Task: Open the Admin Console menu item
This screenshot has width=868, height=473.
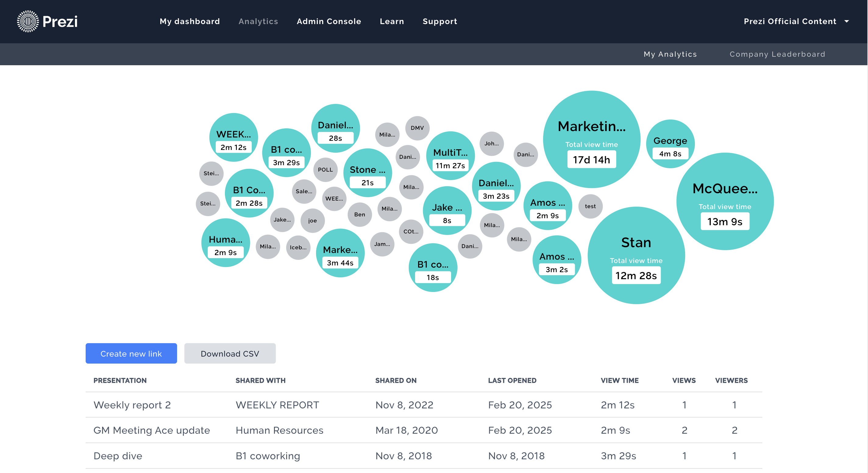Action: click(329, 21)
